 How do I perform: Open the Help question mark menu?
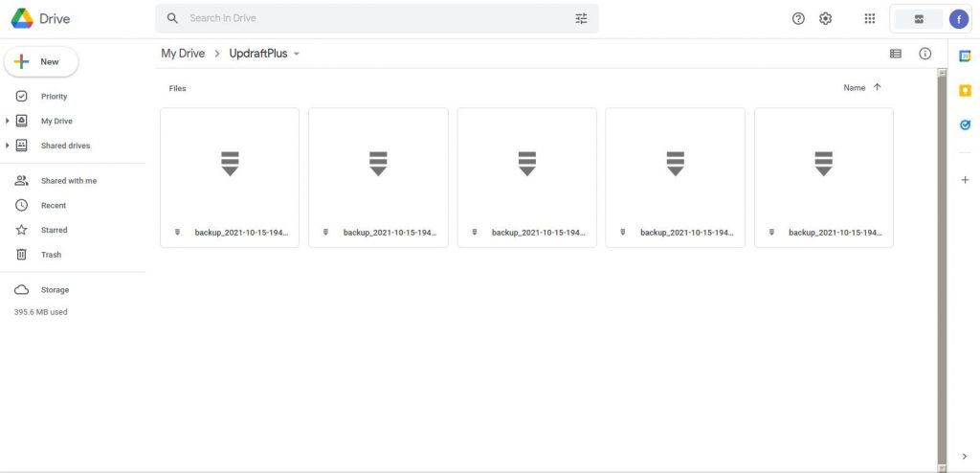[x=798, y=19]
